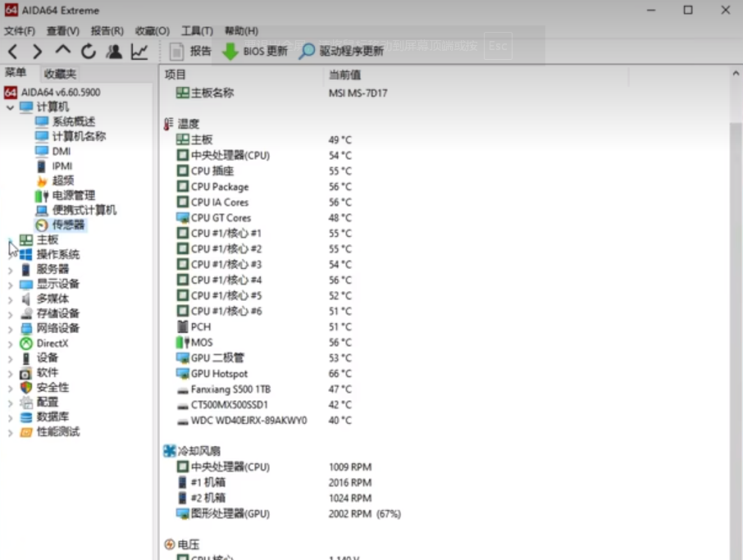
Task: Select the 主板名称 row
Action: (x=281, y=93)
